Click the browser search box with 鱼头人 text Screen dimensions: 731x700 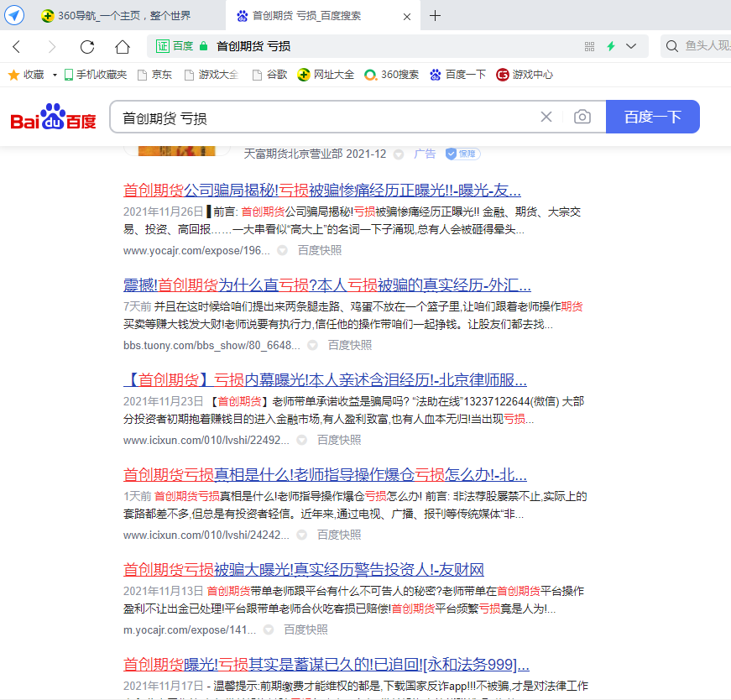pos(696,46)
